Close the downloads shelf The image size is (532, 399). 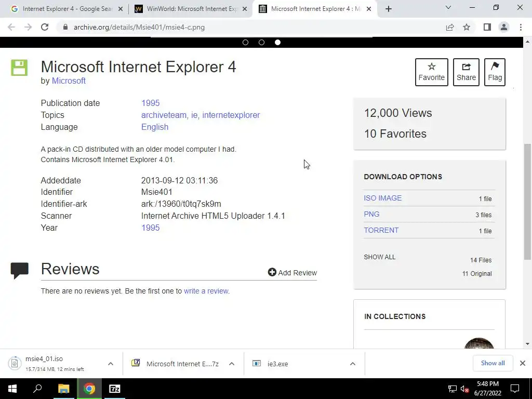[x=523, y=363]
